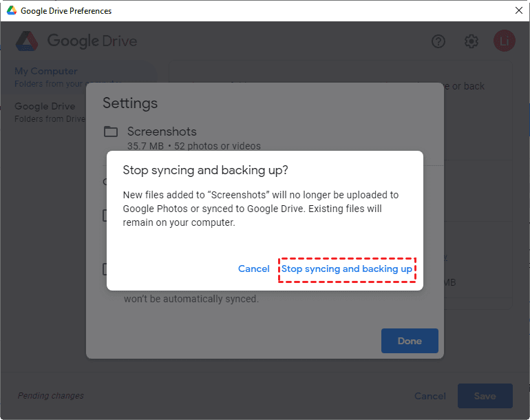Click the 35.7 MB photos count text

coord(193,146)
